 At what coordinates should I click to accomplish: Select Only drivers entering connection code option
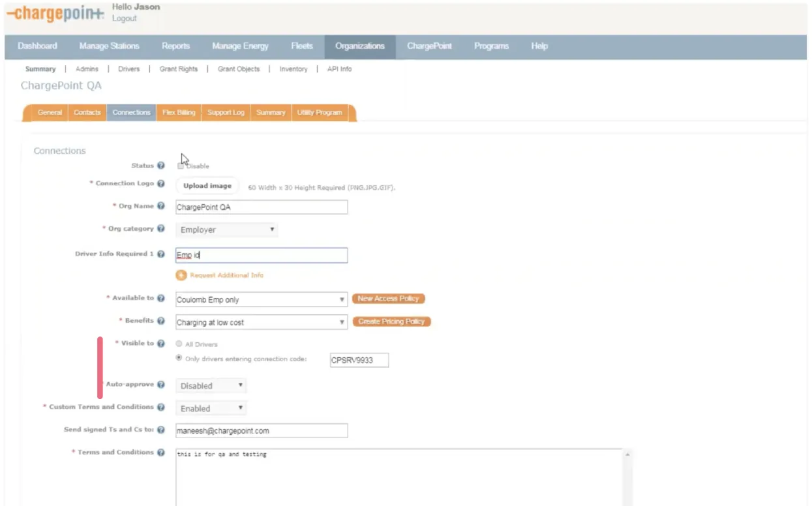pyautogui.click(x=179, y=358)
